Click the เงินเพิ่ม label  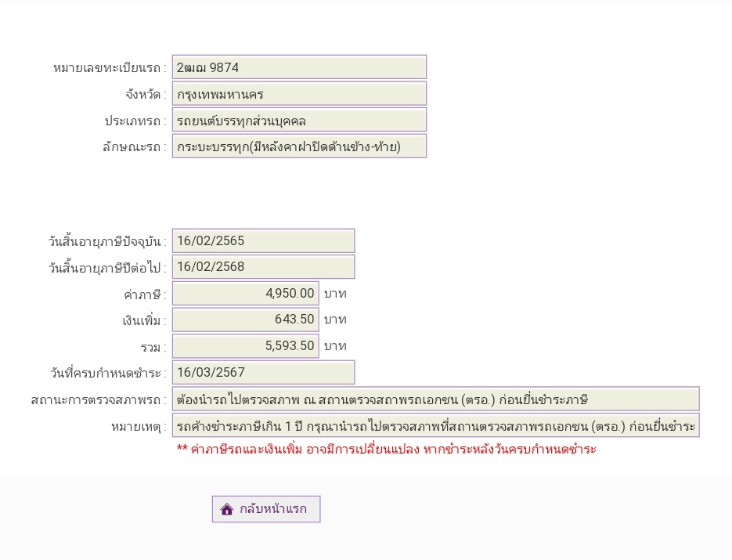coord(144,320)
